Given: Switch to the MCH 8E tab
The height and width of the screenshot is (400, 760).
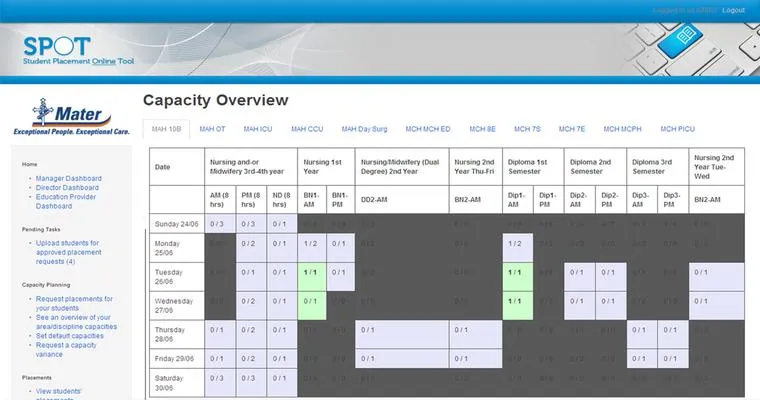Looking at the screenshot, I should point(482,129).
